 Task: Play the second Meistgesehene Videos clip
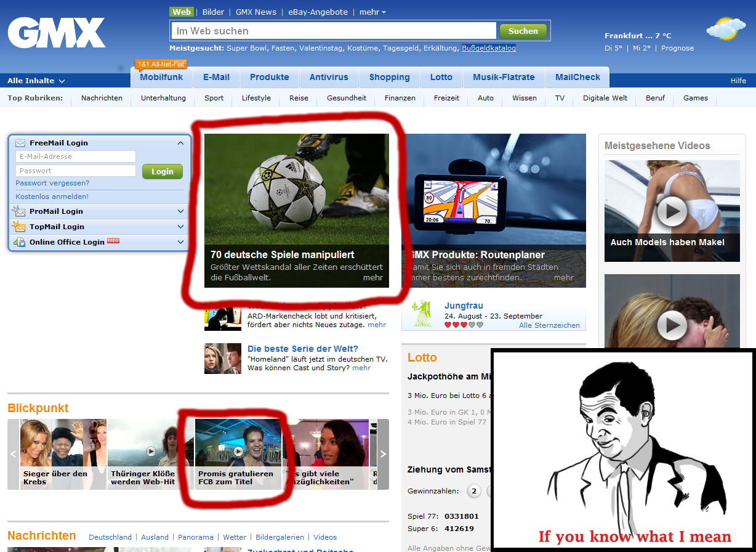(x=672, y=325)
